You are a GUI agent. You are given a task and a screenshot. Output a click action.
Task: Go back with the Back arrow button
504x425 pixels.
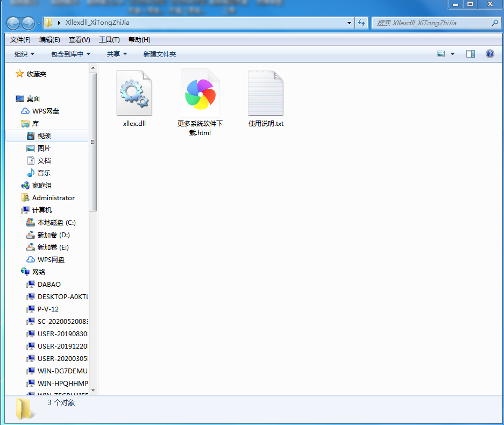point(13,23)
